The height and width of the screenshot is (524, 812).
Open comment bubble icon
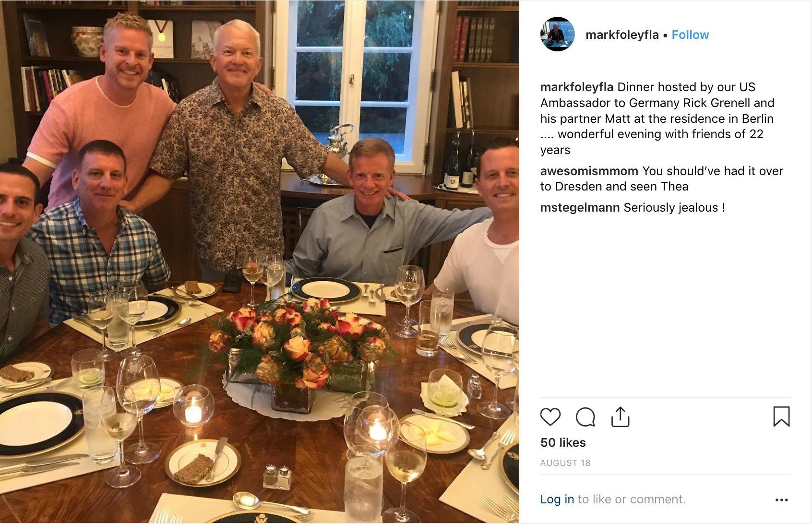point(585,417)
